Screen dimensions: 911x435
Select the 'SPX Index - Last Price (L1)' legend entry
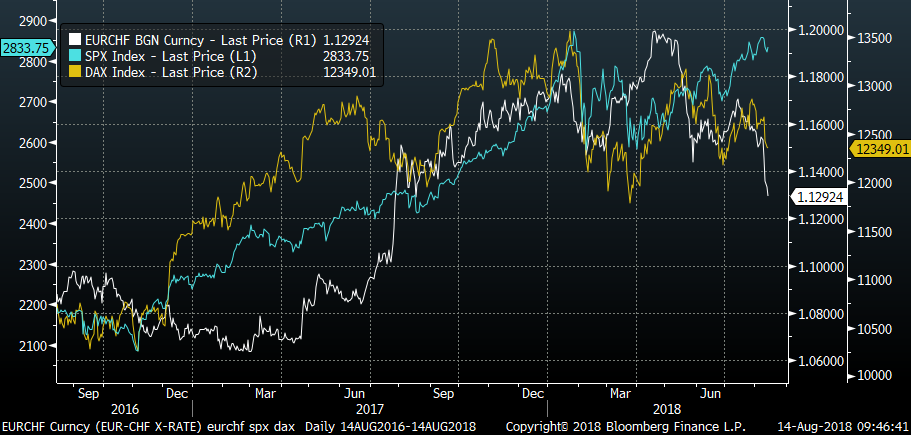click(x=171, y=56)
